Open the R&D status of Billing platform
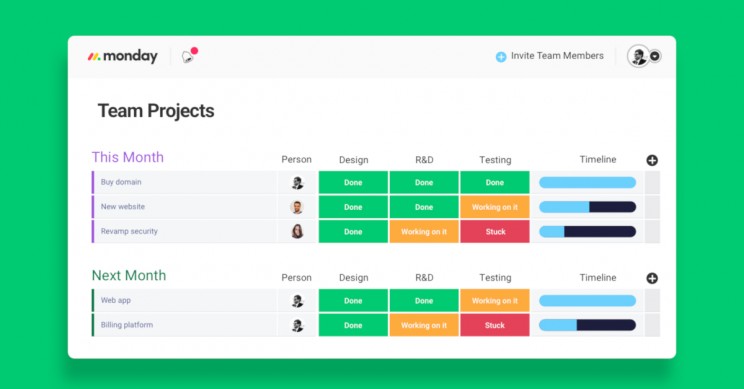The width and height of the screenshot is (744, 389). 424,325
